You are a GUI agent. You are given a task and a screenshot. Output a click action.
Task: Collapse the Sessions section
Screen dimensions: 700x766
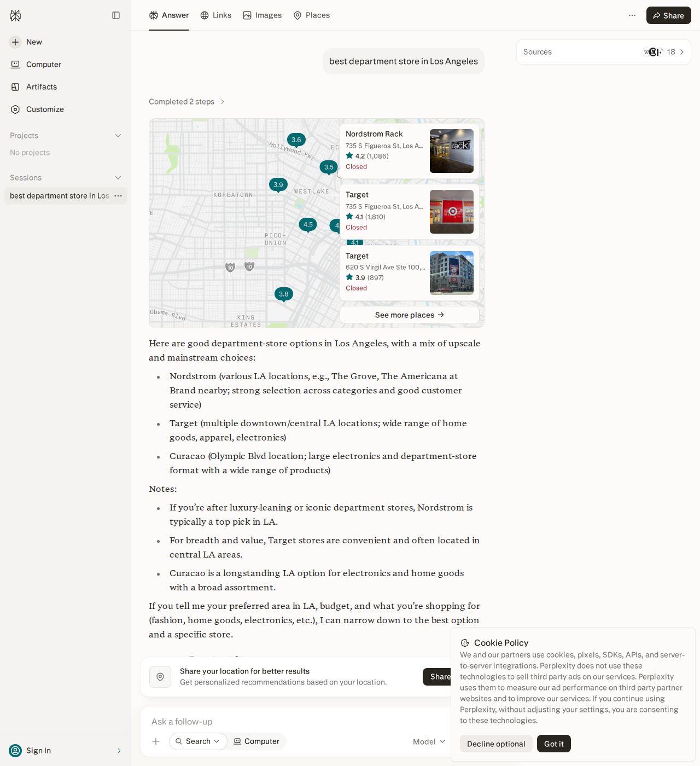tap(118, 178)
